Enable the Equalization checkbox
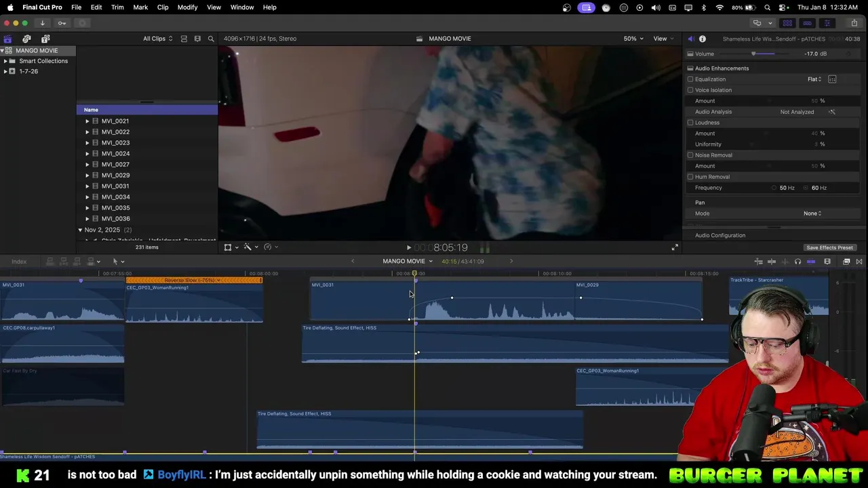This screenshot has height=488, width=868. coord(690,79)
